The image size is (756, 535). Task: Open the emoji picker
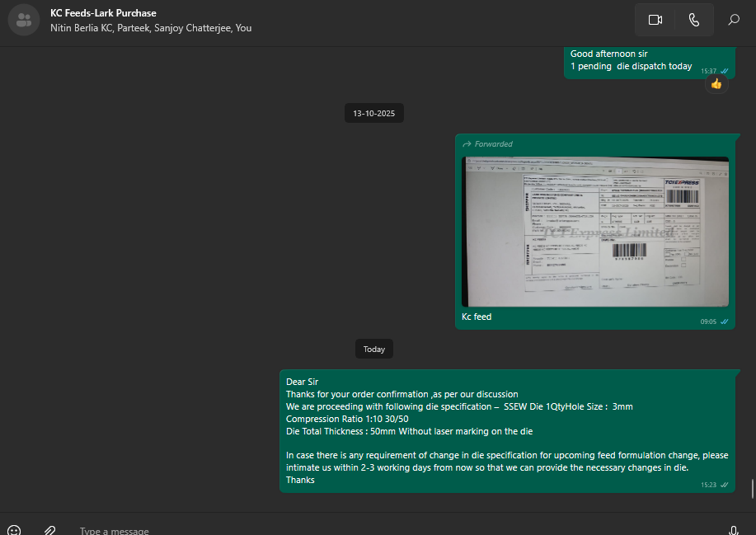click(x=14, y=530)
